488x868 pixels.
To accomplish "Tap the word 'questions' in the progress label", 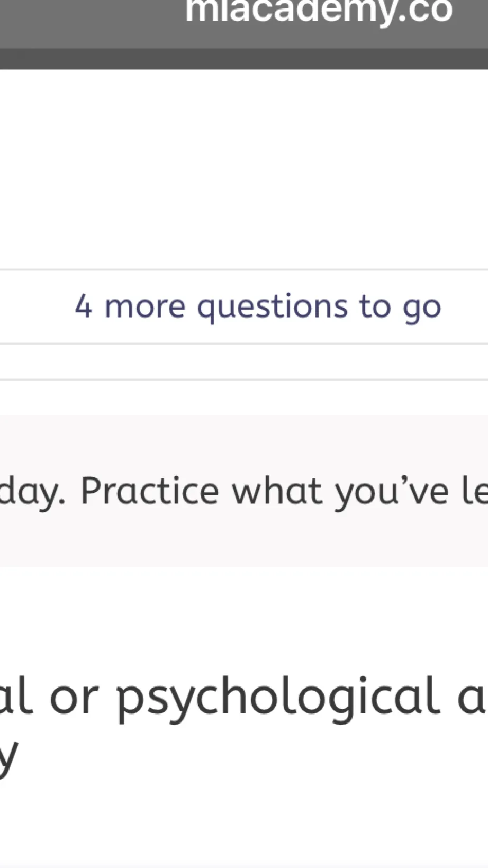I will (272, 307).
